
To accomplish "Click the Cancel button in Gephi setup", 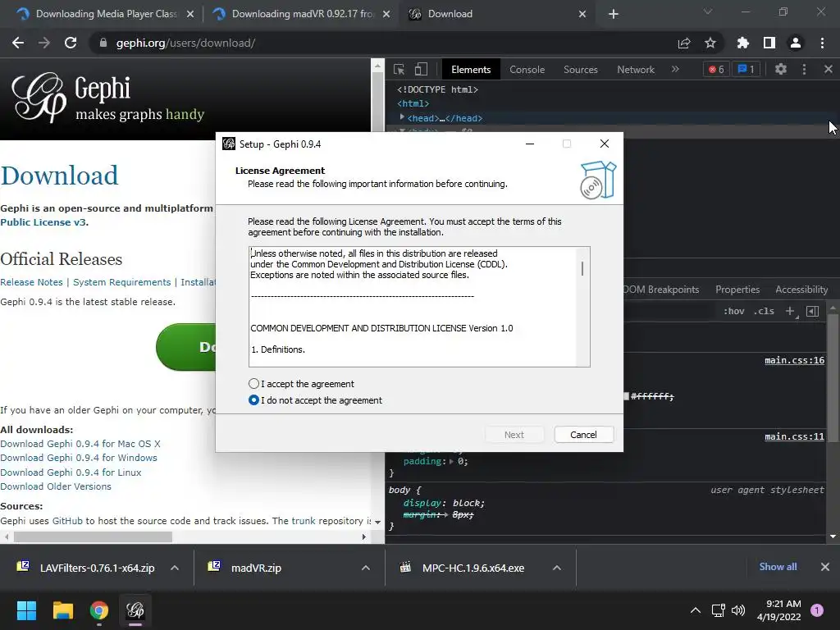I will click(583, 435).
